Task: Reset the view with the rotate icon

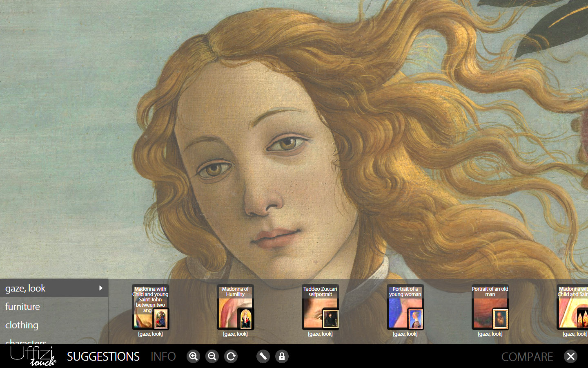Action: 231,357
